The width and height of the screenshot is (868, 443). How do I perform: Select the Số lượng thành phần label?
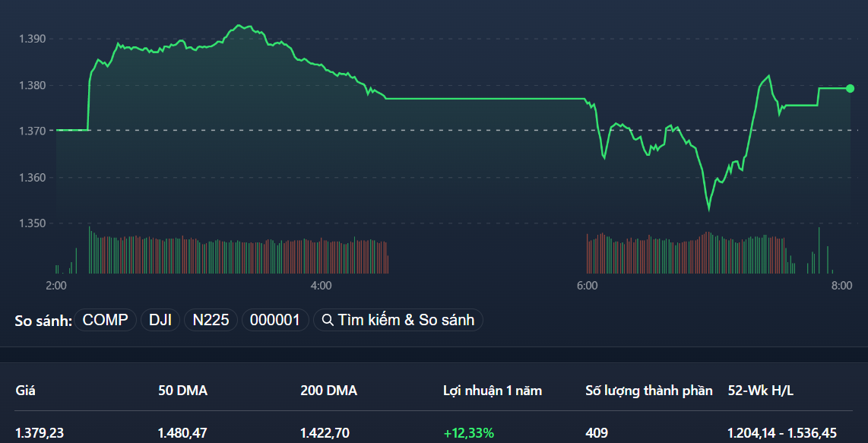[648, 391]
